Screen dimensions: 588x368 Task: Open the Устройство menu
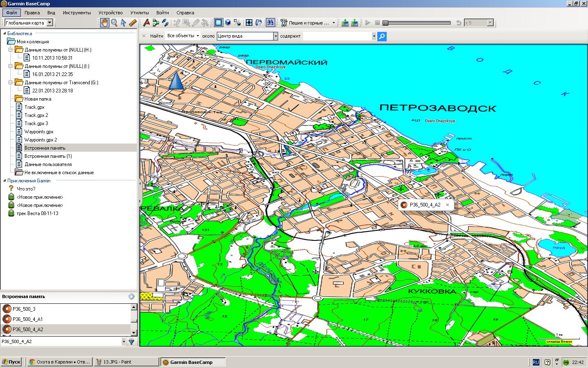[111, 13]
